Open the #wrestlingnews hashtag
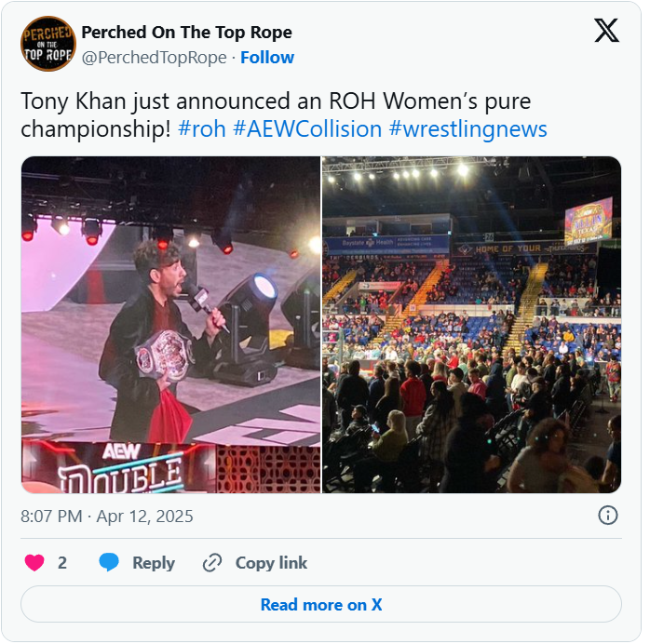This screenshot has height=644, width=650. (468, 129)
